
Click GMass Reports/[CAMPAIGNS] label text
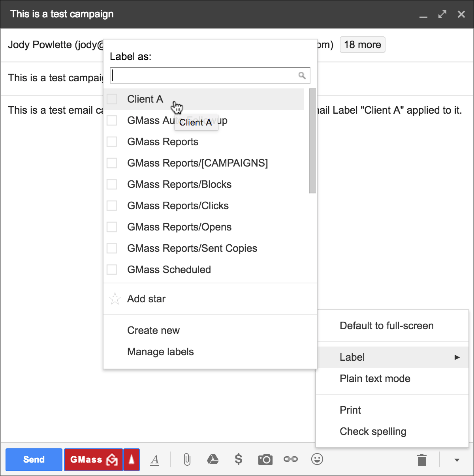(197, 163)
